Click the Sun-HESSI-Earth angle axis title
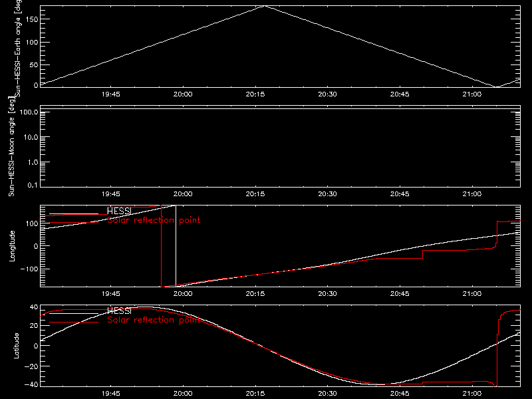 18,49
